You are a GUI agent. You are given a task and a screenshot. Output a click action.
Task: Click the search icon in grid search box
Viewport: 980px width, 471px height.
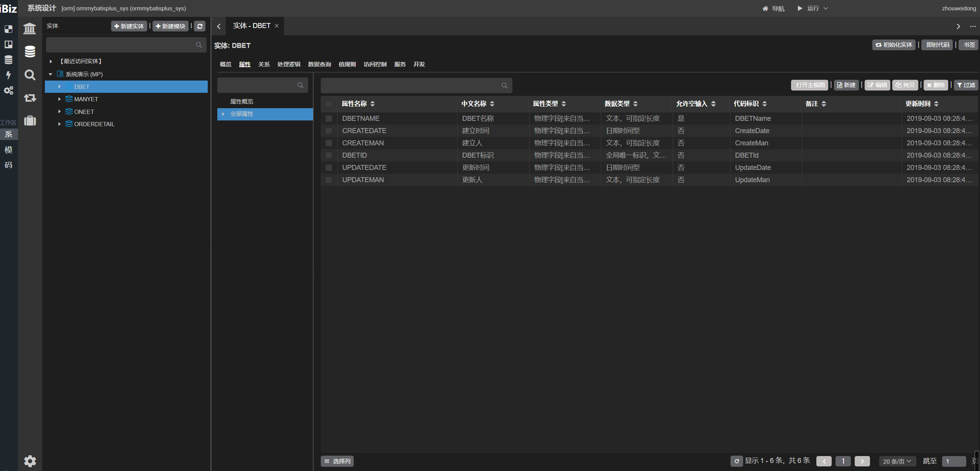[504, 86]
